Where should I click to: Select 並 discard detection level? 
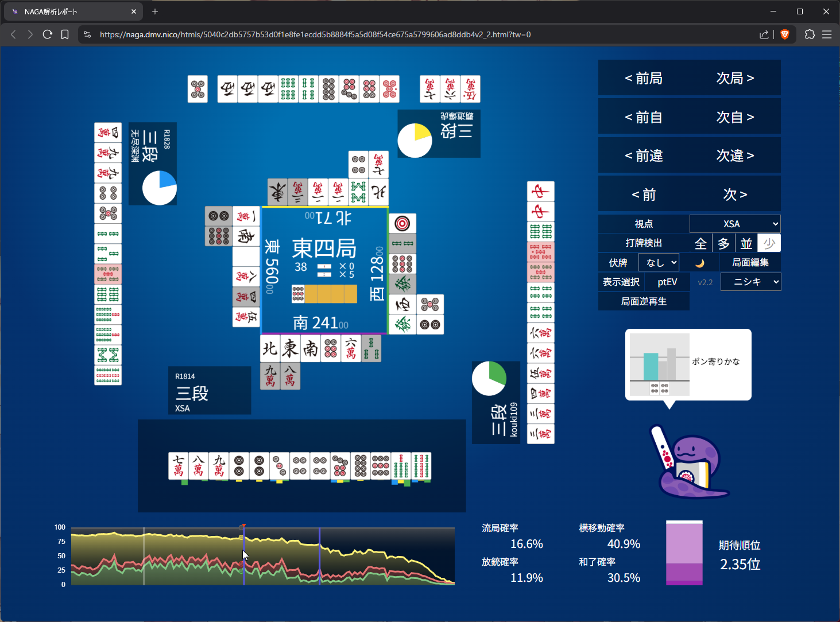click(746, 243)
